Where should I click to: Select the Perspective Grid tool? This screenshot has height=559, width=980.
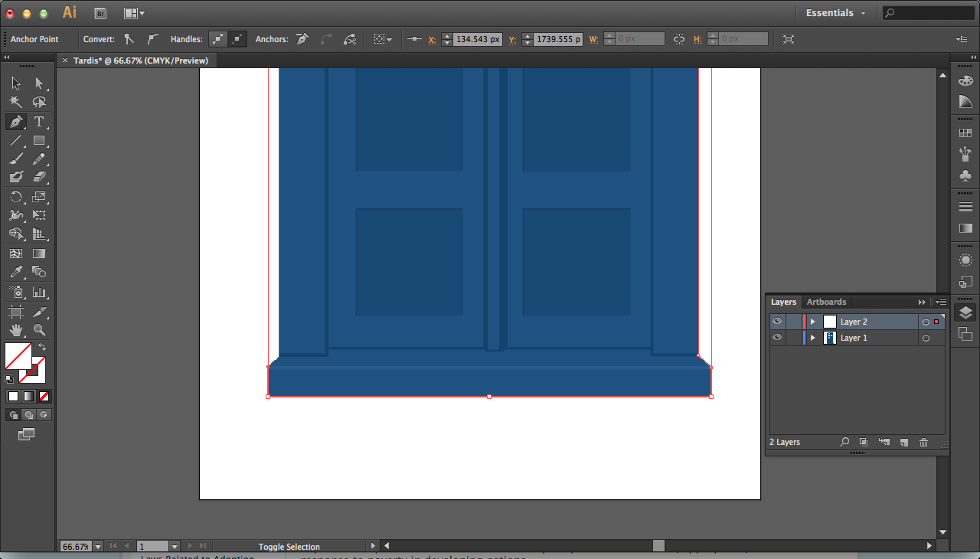coord(39,234)
